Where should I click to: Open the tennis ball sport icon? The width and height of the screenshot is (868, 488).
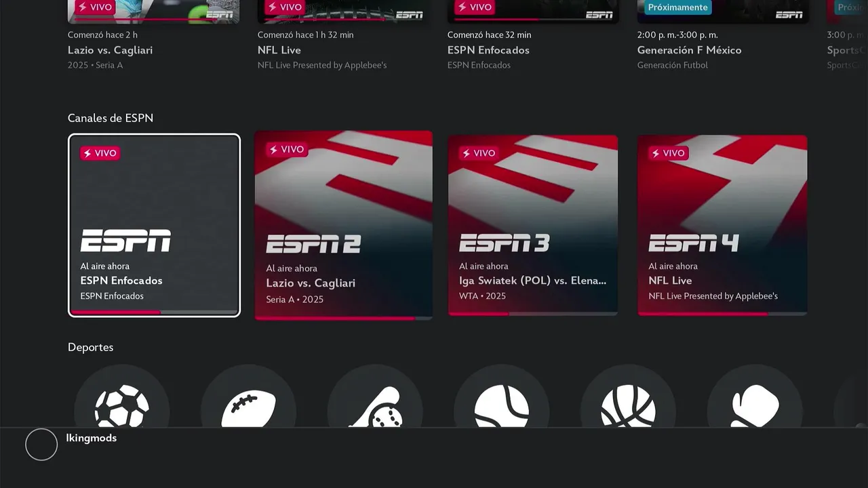[501, 397]
